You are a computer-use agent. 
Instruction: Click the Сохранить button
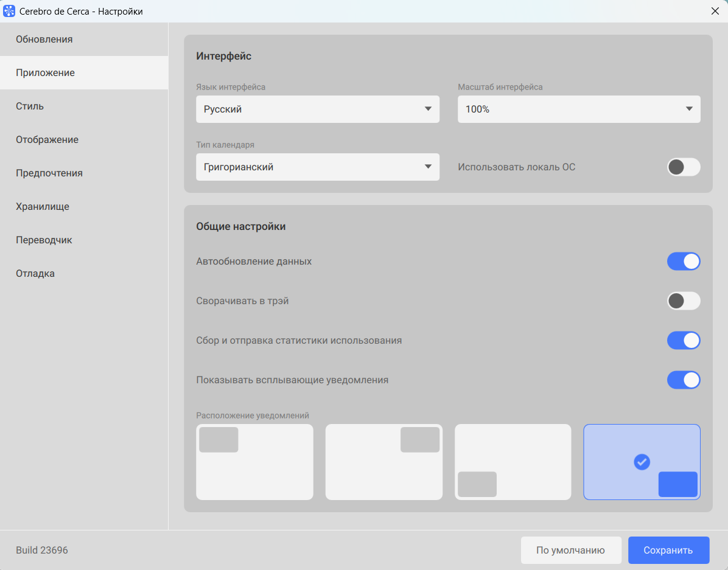668,550
